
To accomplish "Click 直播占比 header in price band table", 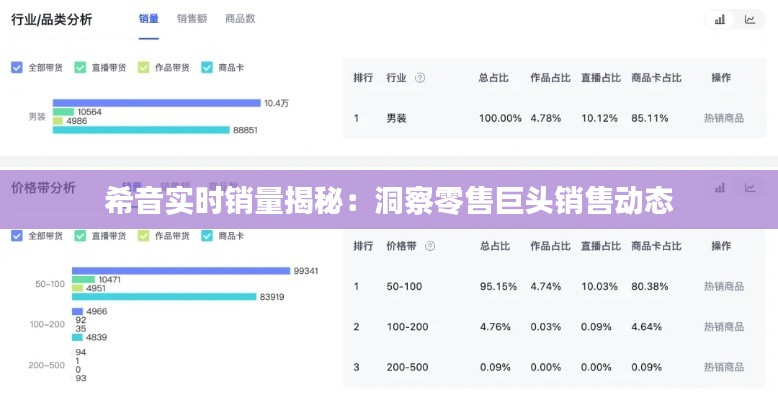I will 601,246.
